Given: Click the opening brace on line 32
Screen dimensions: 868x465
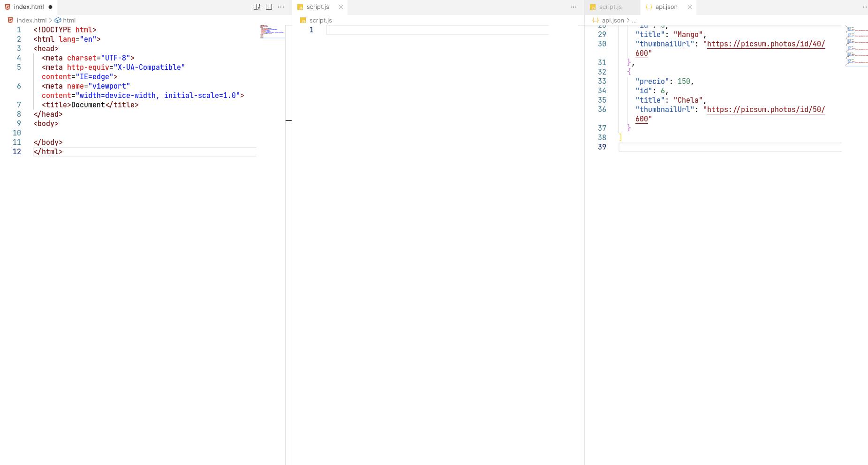Looking at the screenshot, I should click(x=629, y=72).
